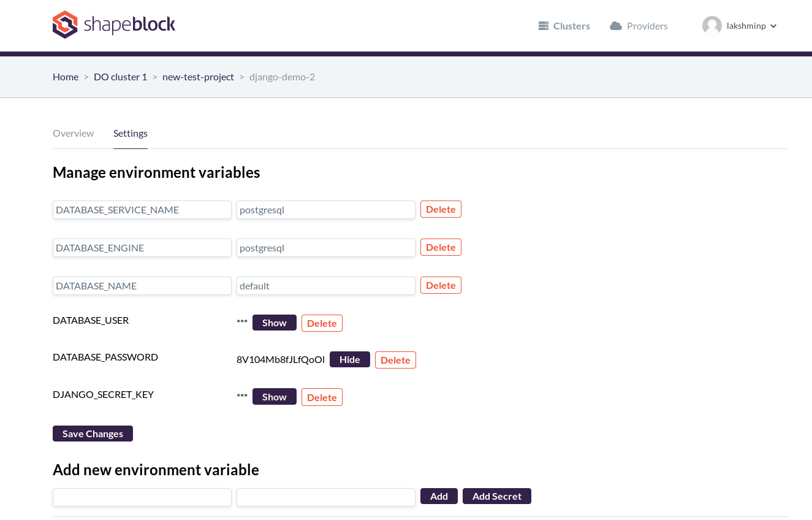Hide the DATABASE_PASSWORD value
This screenshot has width=812, height=520.
coord(349,359)
